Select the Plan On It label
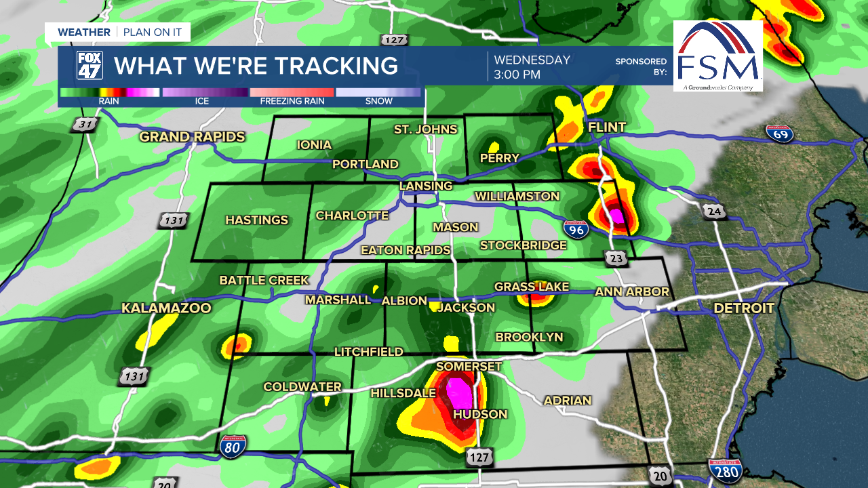The width and height of the screenshot is (868, 488). coord(153,33)
